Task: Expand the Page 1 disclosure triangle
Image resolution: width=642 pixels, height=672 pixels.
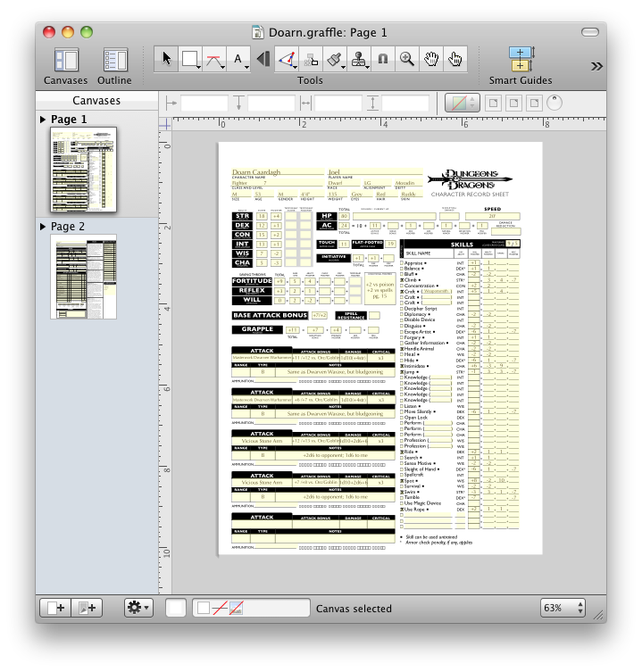Action: point(43,120)
